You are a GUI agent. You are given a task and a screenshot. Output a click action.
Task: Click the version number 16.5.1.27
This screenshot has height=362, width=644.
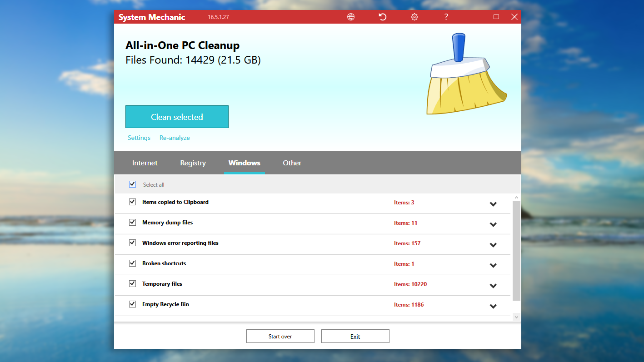pos(219,17)
